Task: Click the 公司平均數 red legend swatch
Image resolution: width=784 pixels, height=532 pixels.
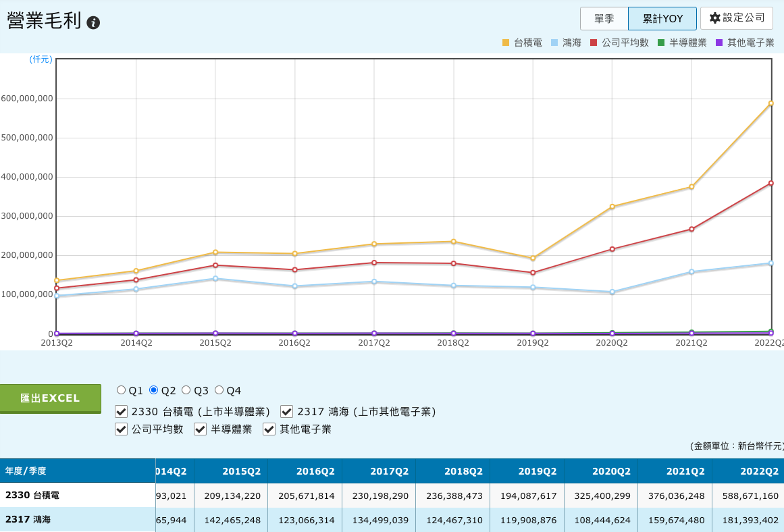Action: click(594, 43)
